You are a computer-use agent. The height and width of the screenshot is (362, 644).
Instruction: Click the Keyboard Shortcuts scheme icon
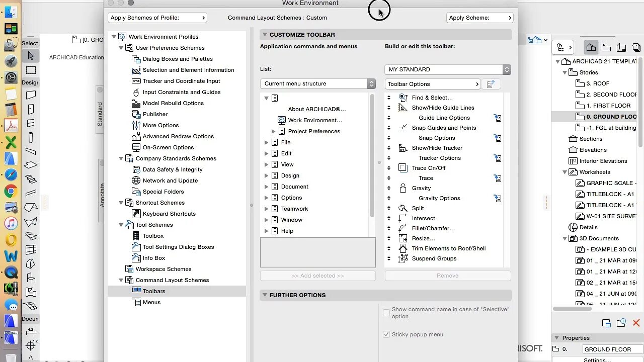click(136, 214)
